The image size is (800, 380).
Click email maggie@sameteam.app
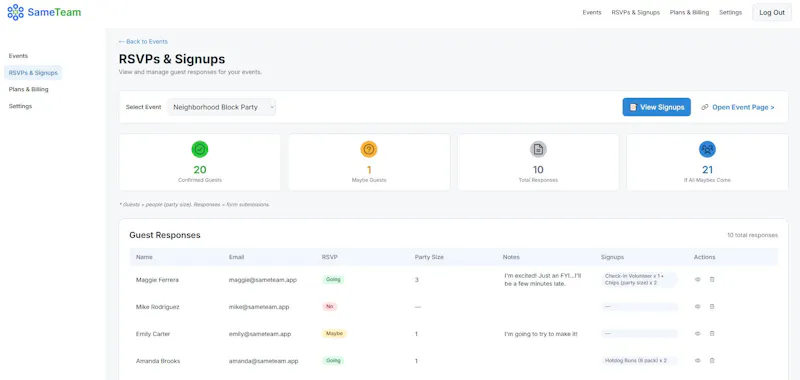click(x=263, y=280)
